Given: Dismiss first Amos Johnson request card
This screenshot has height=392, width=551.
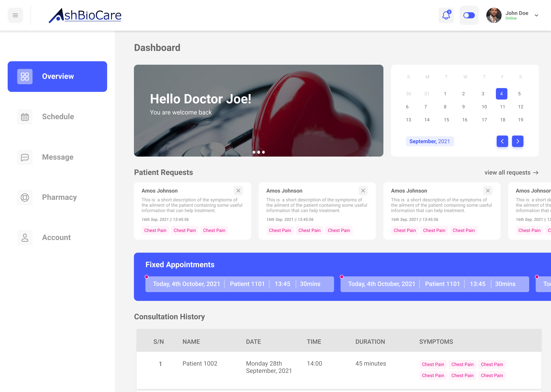Looking at the screenshot, I should pyautogui.click(x=238, y=191).
